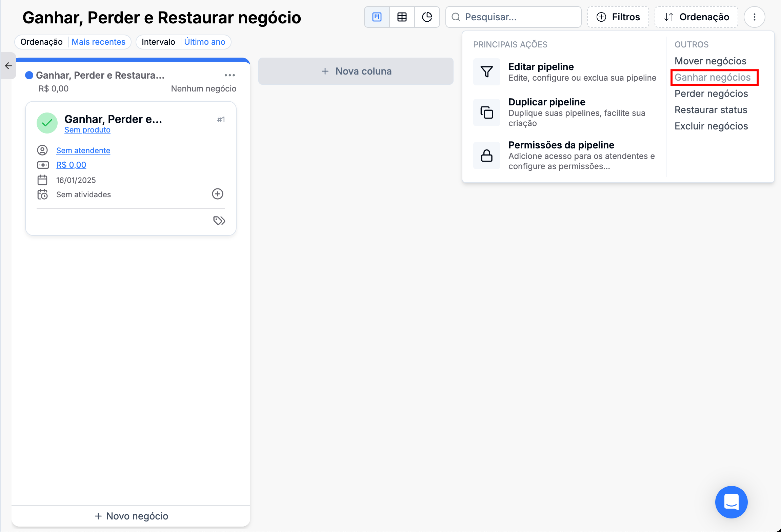The height and width of the screenshot is (532, 781).
Task: Click the three-dot pipeline options button
Action: pyautogui.click(x=754, y=17)
